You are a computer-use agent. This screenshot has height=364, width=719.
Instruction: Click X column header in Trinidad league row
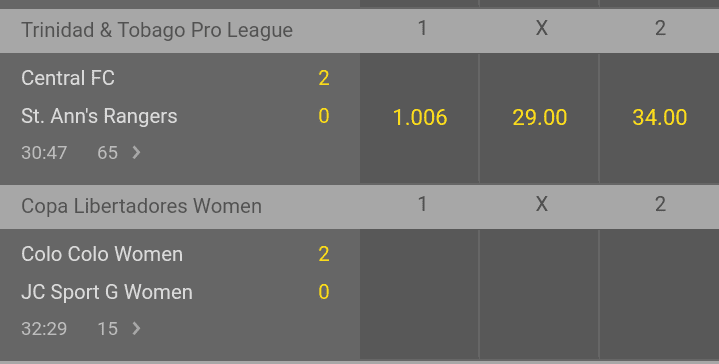click(542, 28)
